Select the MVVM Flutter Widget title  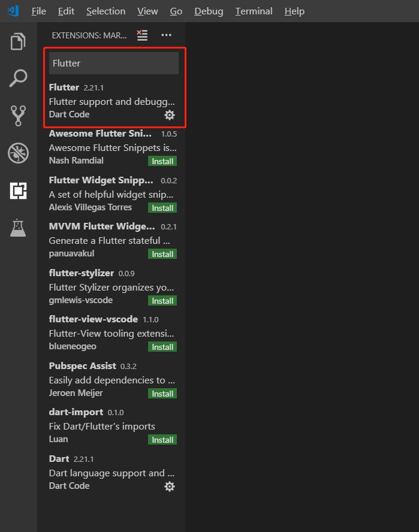[x=102, y=226]
